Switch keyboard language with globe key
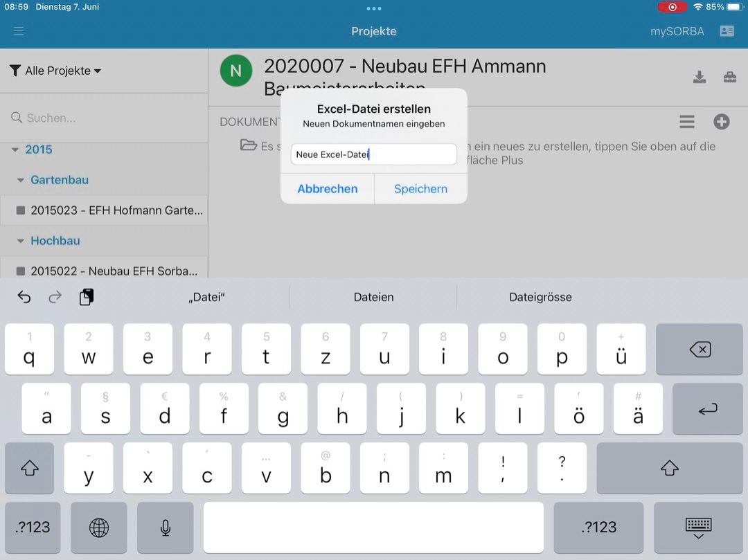Image resolution: width=748 pixels, height=560 pixels. click(99, 527)
